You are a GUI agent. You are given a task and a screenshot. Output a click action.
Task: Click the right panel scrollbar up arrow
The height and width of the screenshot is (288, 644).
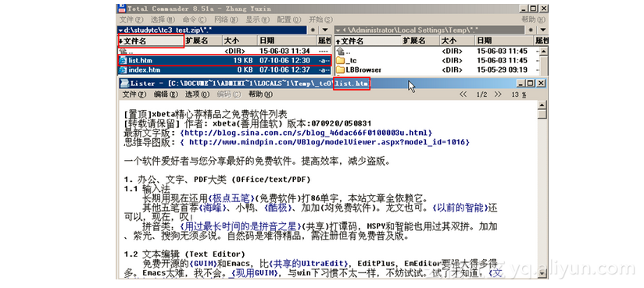point(543,52)
